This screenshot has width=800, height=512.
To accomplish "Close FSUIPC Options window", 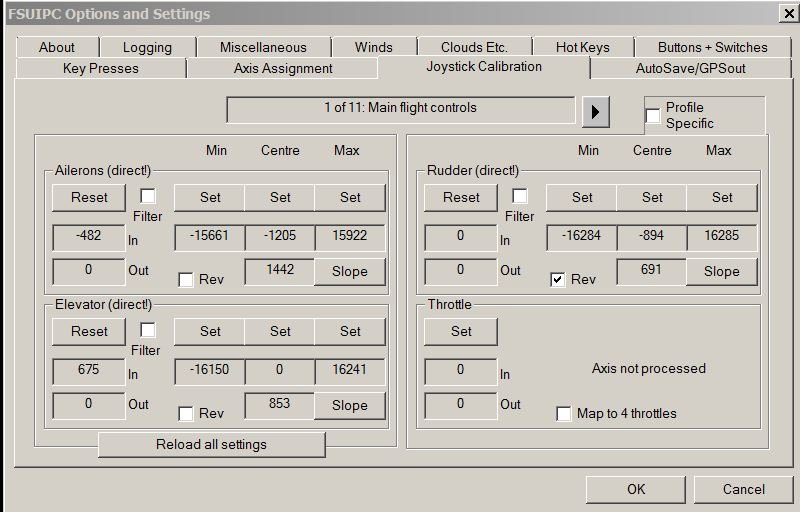I will (789, 13).
